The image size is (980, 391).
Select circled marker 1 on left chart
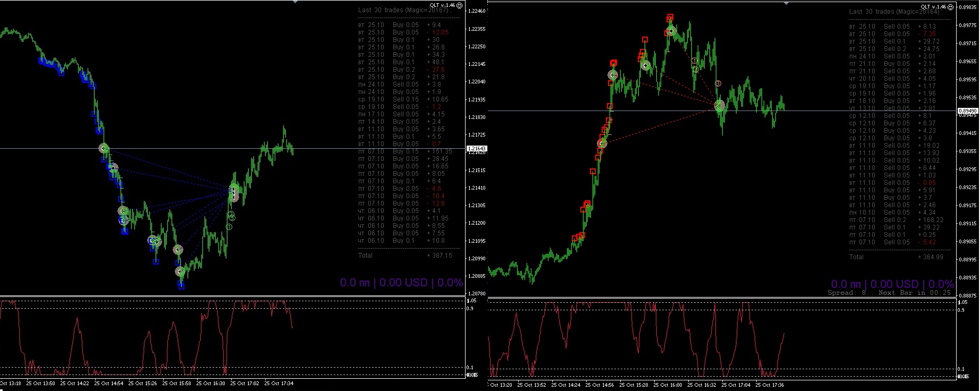[229, 227]
